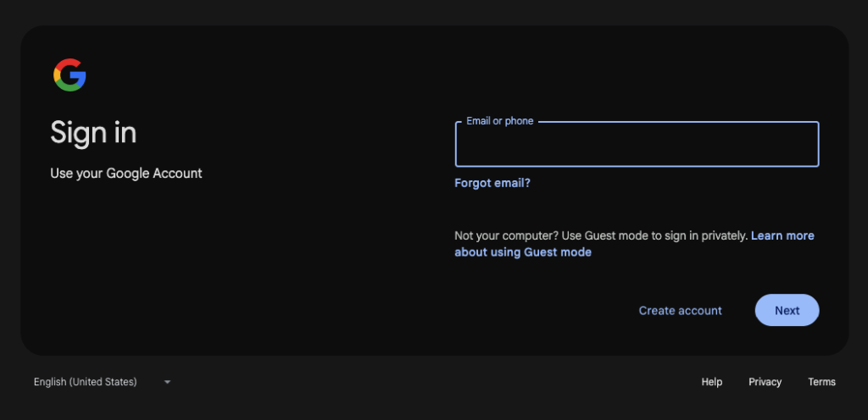868x420 pixels.
Task: Click blank footer space between language and Help
Action: [x=424, y=382]
